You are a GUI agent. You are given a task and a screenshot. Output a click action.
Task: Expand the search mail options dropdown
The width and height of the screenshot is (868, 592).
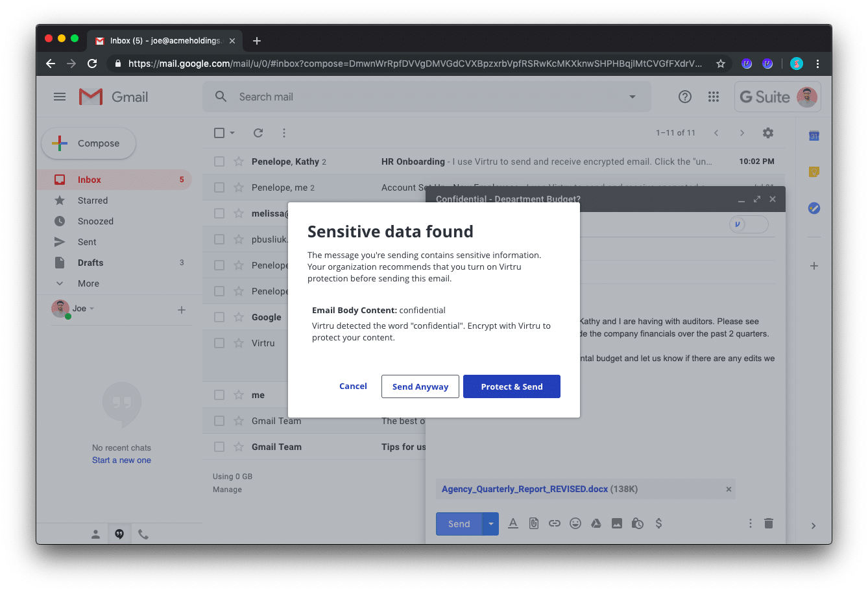coord(631,97)
